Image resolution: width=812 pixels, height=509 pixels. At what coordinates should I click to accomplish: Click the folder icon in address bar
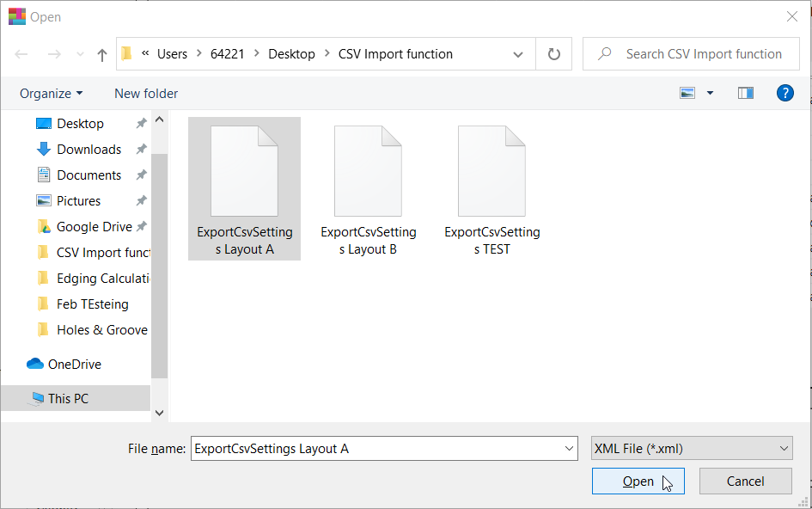point(127,54)
